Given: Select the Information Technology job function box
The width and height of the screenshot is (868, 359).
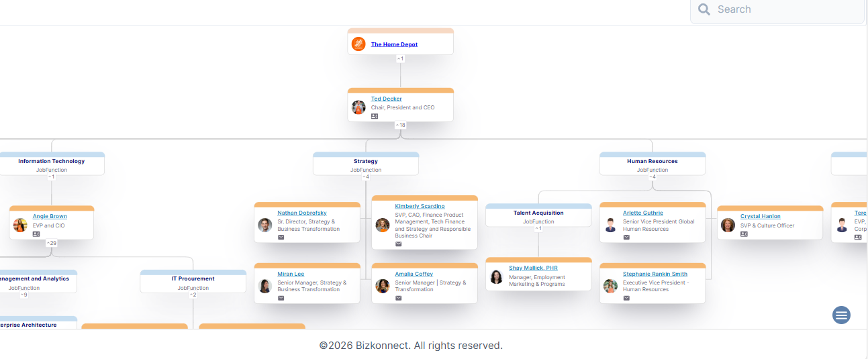Looking at the screenshot, I should pyautogui.click(x=52, y=164).
